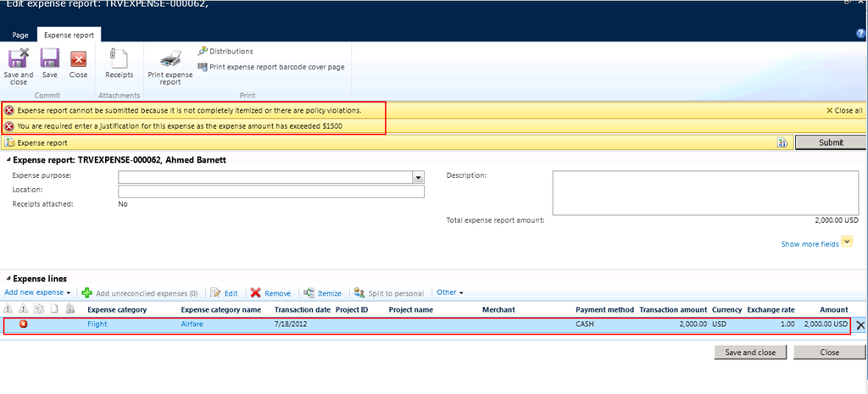Click the red Close icon in ribbon
868x394 pixels.
pos(78,61)
